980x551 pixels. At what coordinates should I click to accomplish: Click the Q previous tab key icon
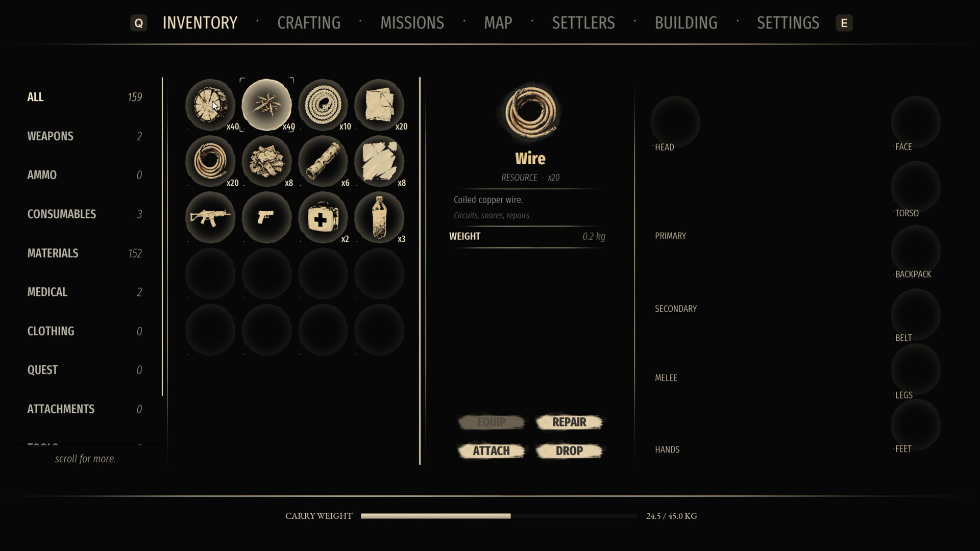click(x=139, y=23)
